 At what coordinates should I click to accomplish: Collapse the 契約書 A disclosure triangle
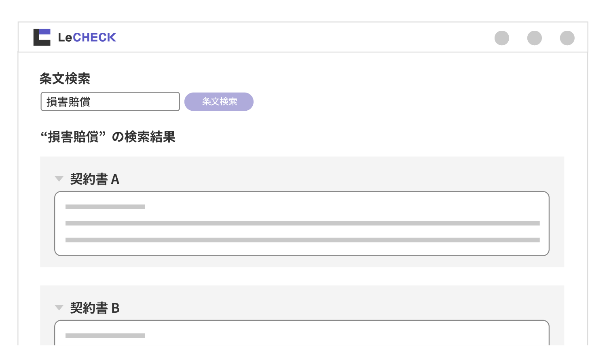coord(59,179)
